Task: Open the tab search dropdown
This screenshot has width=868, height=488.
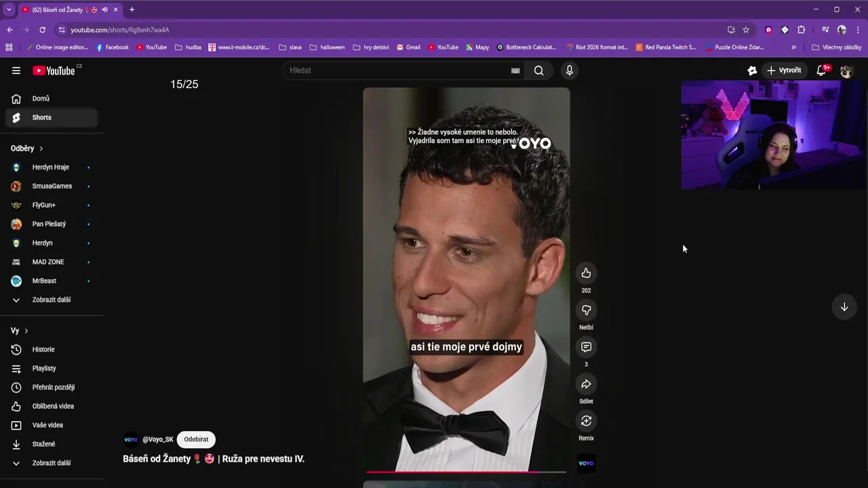Action: [9, 9]
